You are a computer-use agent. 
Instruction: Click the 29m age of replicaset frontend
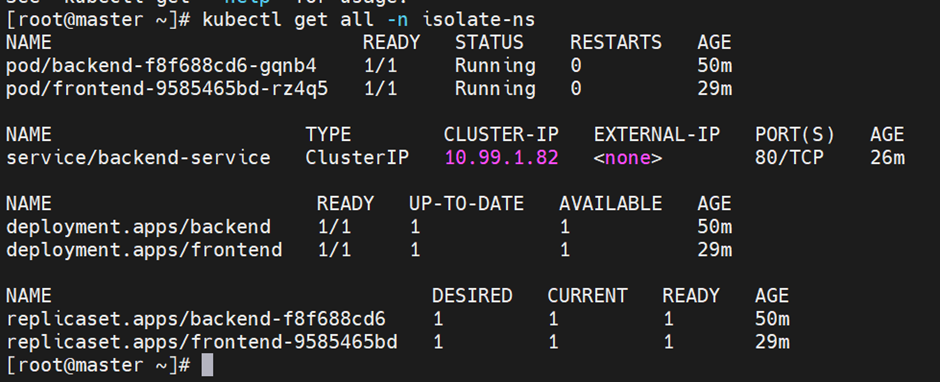(772, 342)
